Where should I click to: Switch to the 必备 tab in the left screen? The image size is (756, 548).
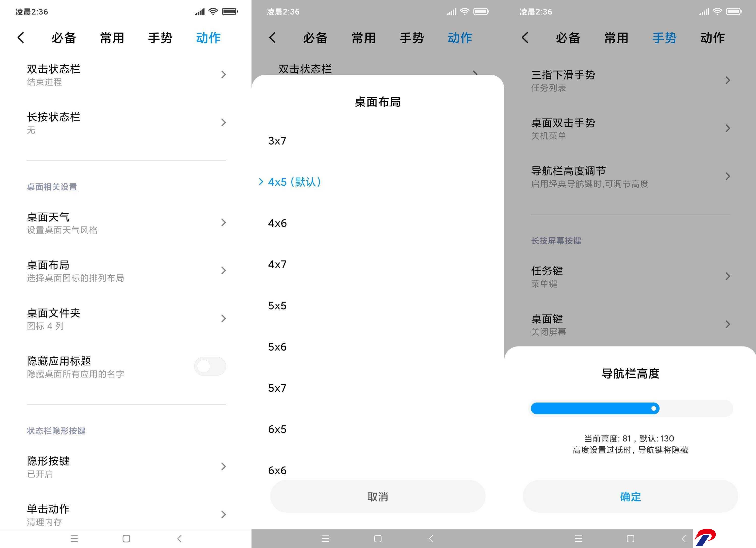(64, 38)
